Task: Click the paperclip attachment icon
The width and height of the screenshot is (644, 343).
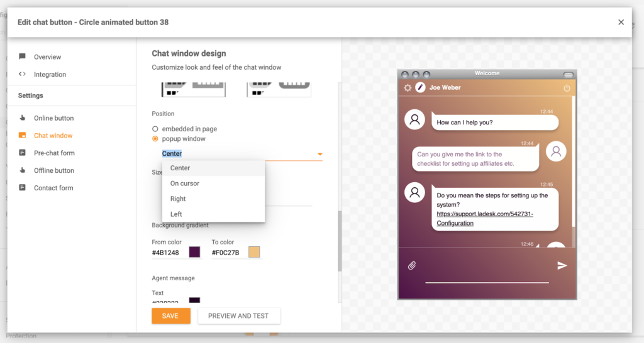Action: (412, 266)
